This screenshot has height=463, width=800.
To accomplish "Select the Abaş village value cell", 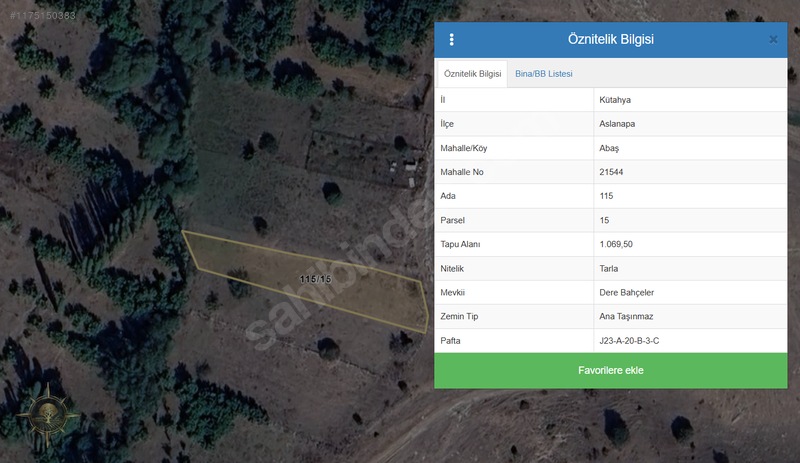I will point(609,148).
